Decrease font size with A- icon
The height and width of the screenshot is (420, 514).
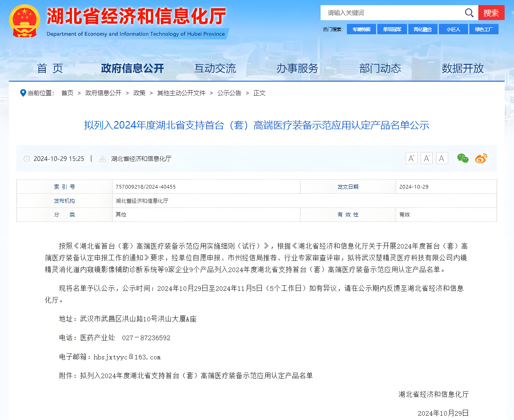426,158
